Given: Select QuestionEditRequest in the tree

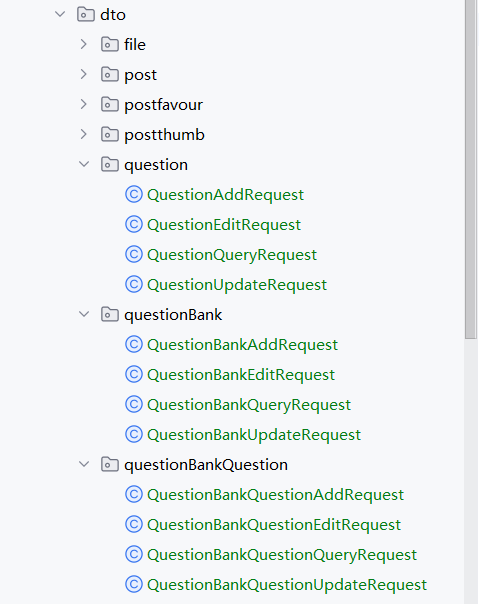Looking at the screenshot, I should click(x=224, y=225).
